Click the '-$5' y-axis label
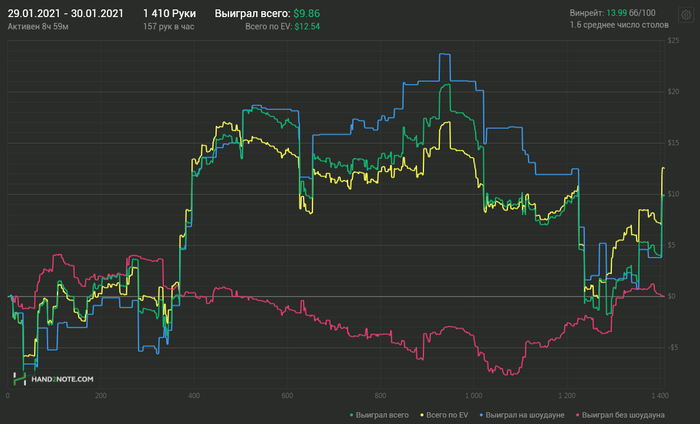This screenshot has height=424, width=700. point(672,348)
